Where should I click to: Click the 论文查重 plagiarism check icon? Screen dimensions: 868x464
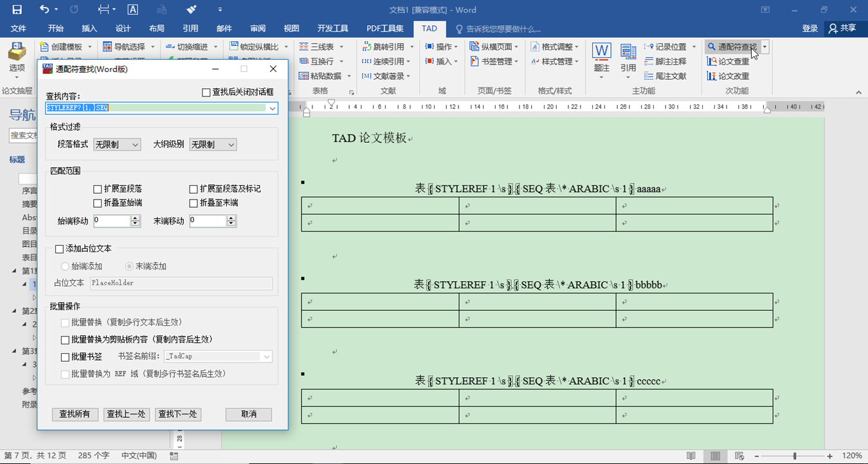(712, 61)
